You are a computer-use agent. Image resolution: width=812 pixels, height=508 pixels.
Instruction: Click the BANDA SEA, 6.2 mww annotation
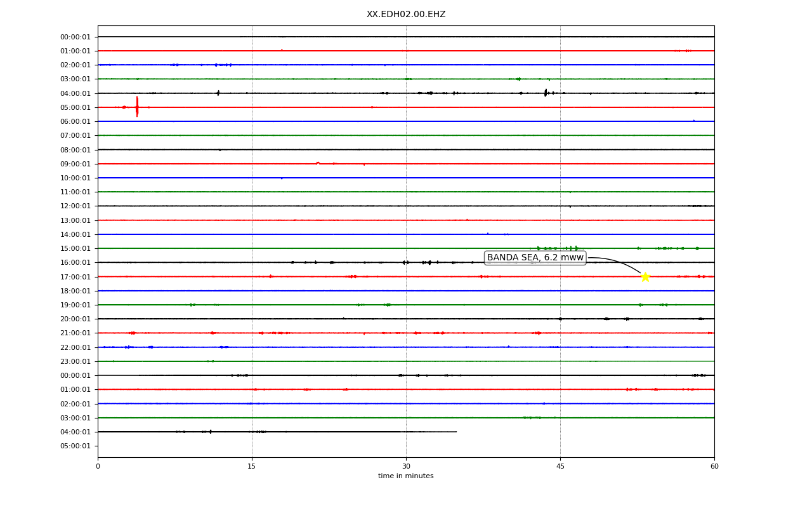click(535, 258)
